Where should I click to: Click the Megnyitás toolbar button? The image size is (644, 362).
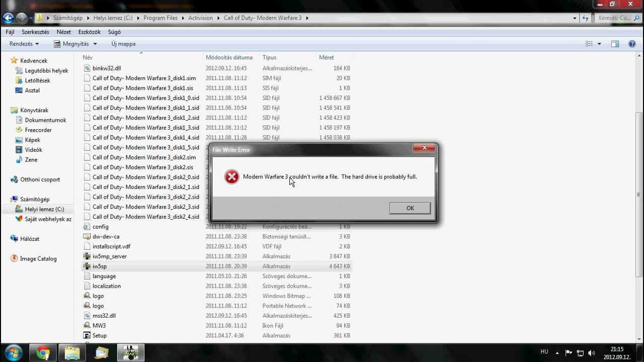[71, 44]
